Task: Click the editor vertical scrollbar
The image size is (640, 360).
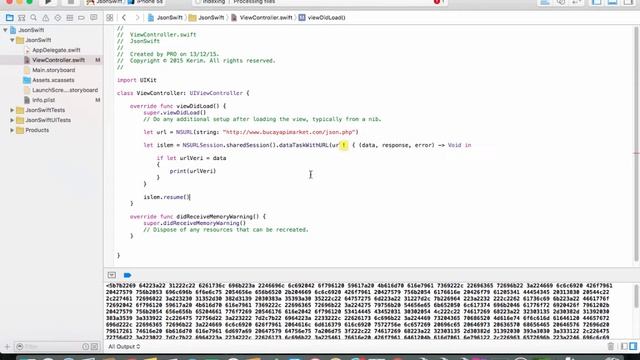Action: [x=636, y=143]
